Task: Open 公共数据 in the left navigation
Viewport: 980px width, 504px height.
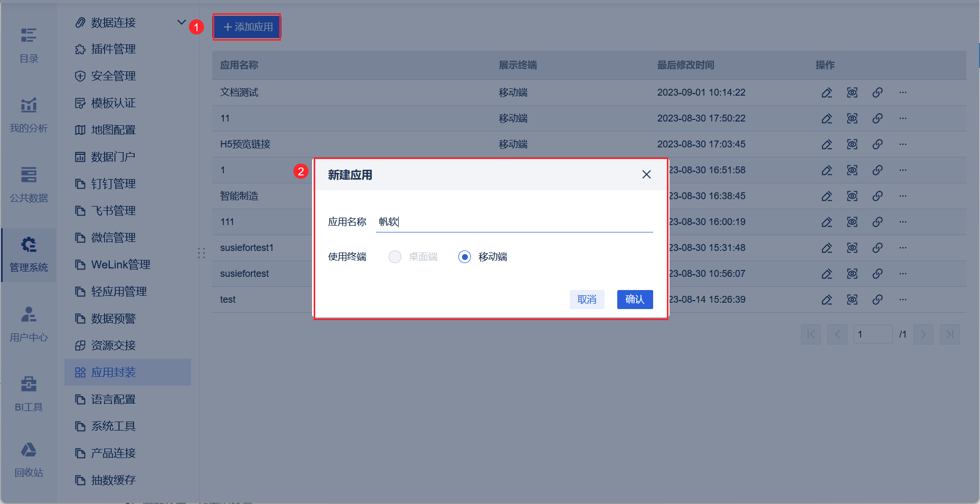Action: point(29,185)
